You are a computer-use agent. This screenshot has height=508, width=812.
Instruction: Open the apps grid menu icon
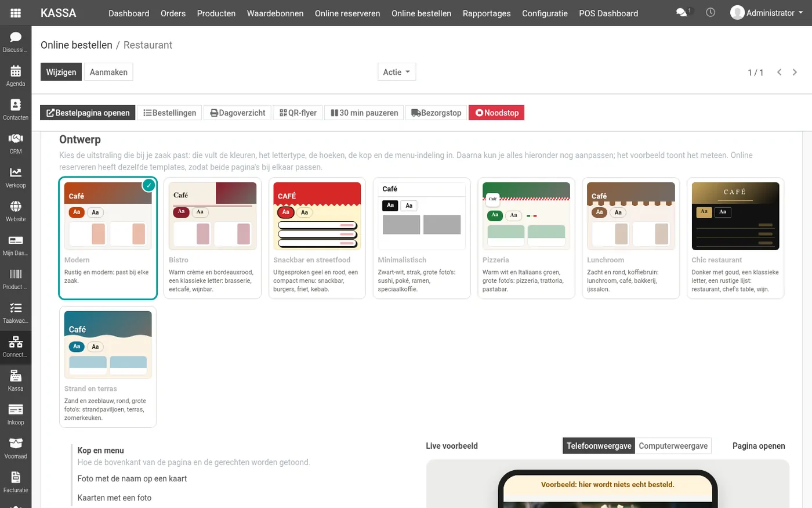(x=16, y=13)
